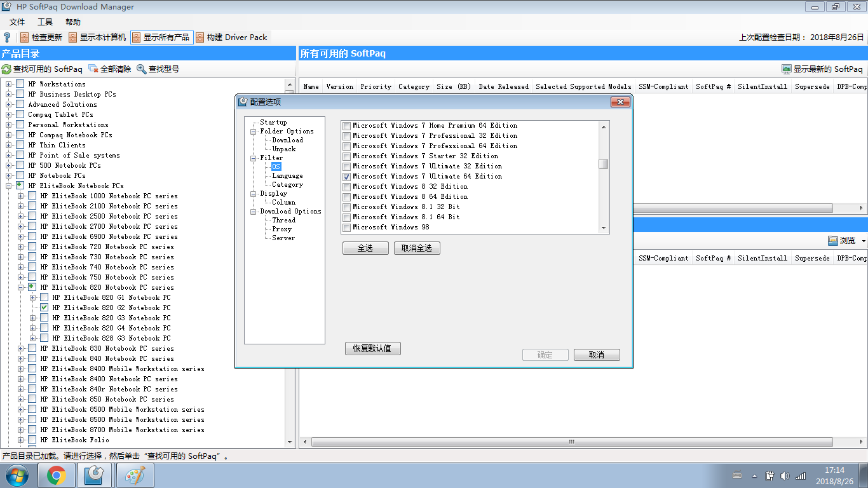Image resolution: width=868 pixels, height=488 pixels.
Task: Click OS list scrollbar thumb
Action: 604,164
